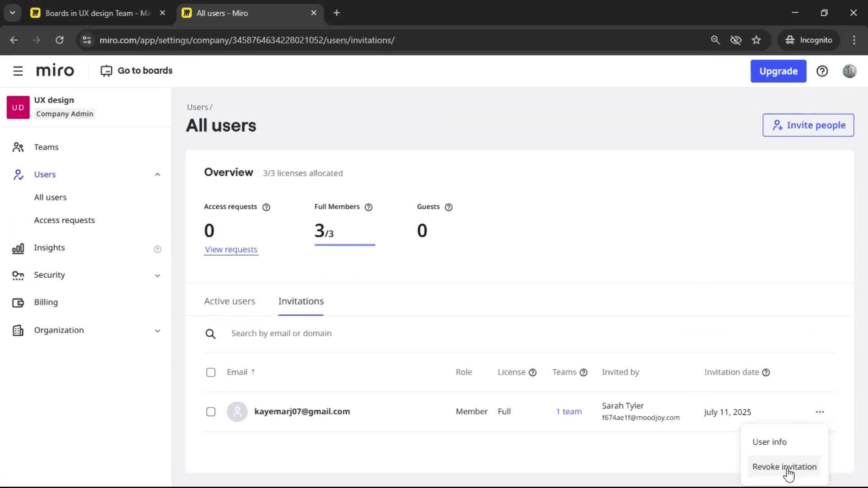Viewport: 868px width, 488px height.
Task: Click the Go to boards link
Action: (145, 70)
